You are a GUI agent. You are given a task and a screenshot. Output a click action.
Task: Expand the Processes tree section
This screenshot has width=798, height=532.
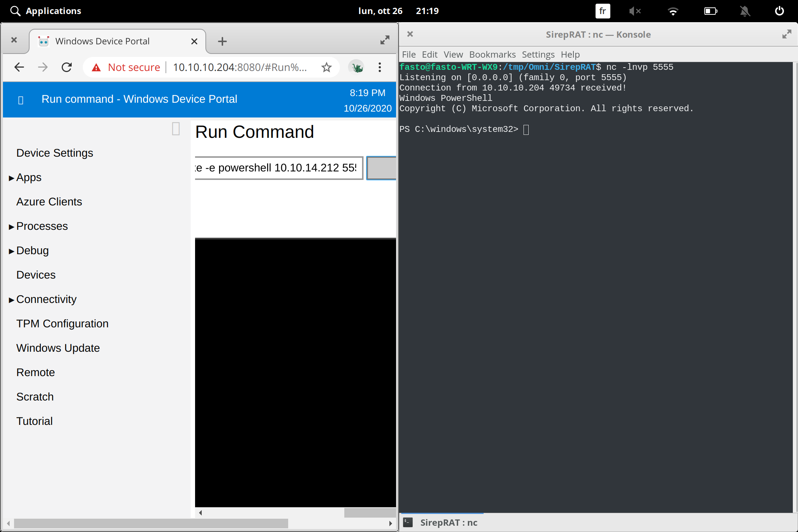(11, 227)
